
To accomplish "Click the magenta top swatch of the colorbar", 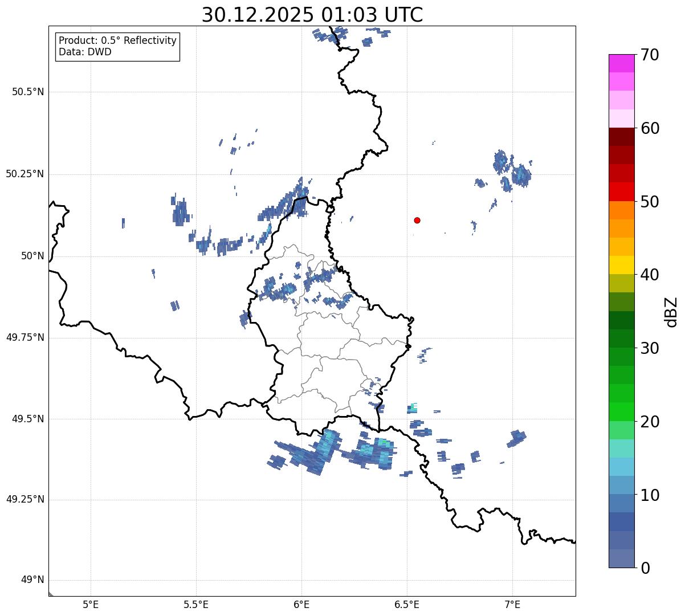I will (x=621, y=63).
